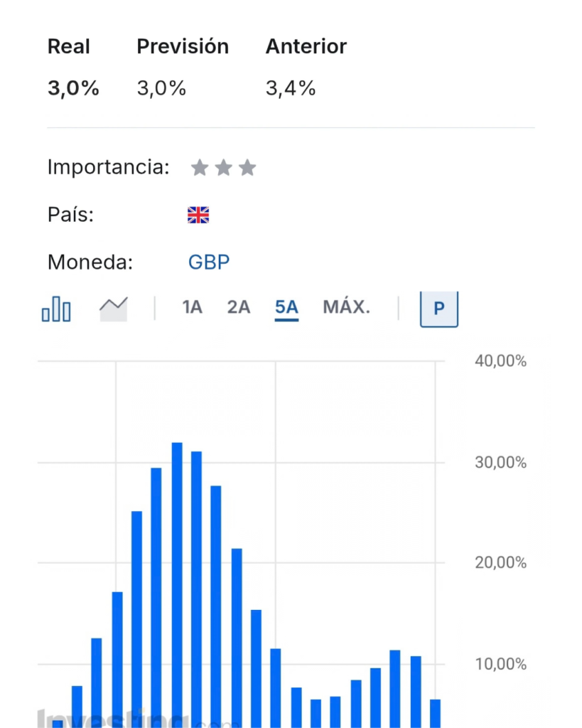Click the tallest bar in the chart
Image resolution: width=582 pixels, height=728 pixels.
click(x=177, y=583)
